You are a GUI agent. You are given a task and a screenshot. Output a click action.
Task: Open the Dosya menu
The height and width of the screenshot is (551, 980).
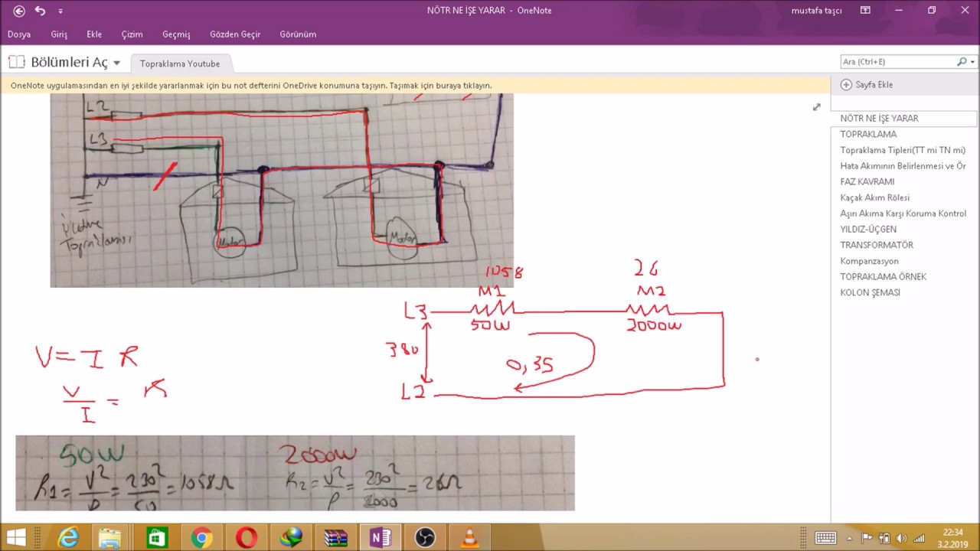point(19,34)
